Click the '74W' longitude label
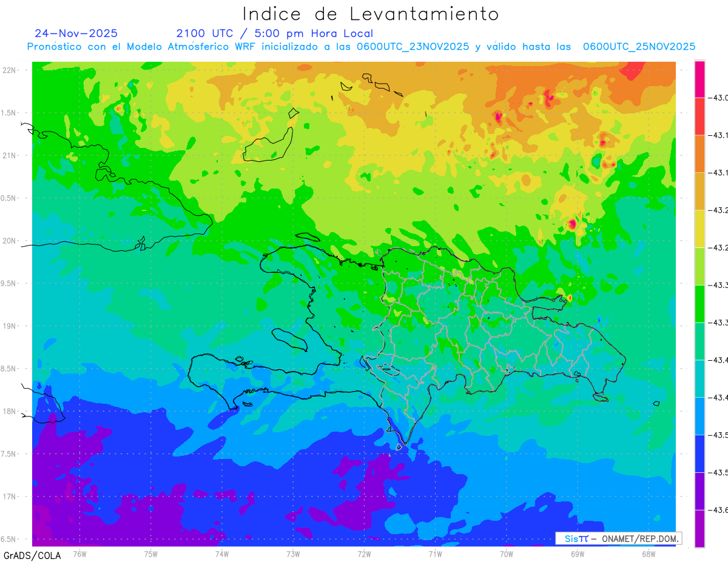Screen dimensions: 728x562 pos(222,554)
